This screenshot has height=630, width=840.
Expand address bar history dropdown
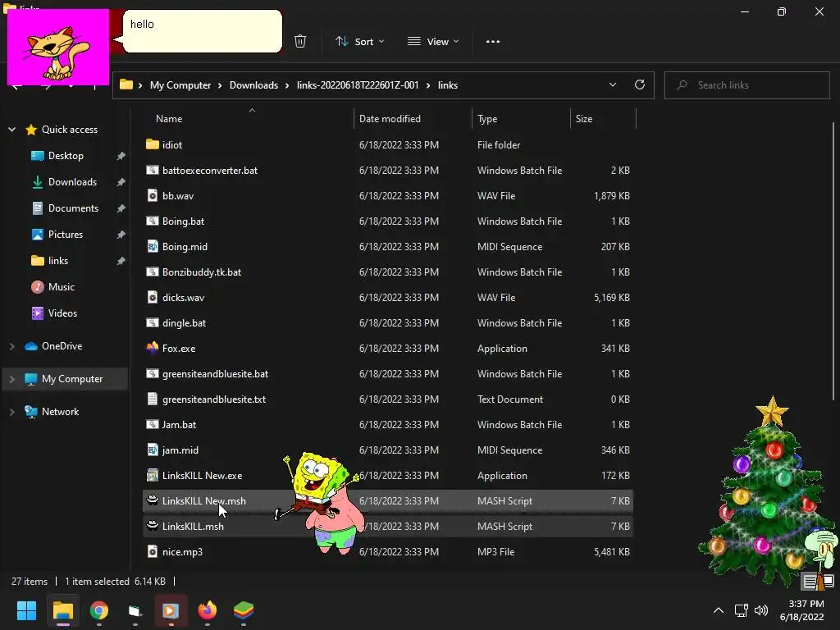612,84
